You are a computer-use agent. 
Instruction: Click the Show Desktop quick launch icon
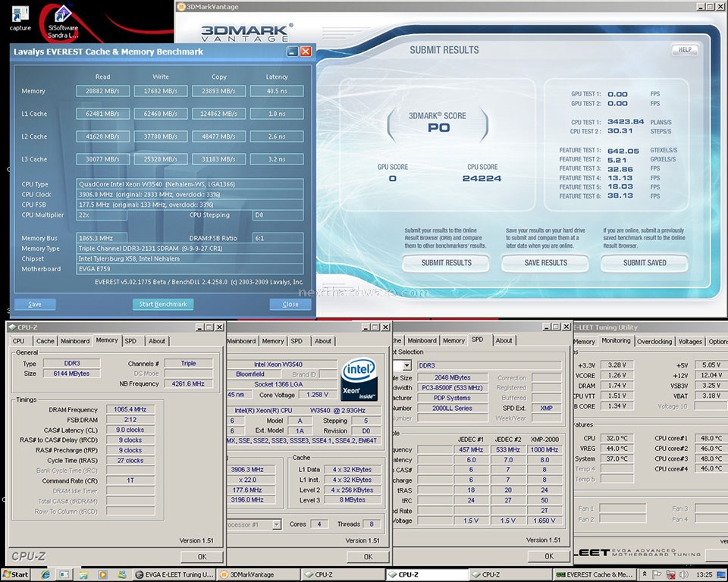click(x=64, y=574)
